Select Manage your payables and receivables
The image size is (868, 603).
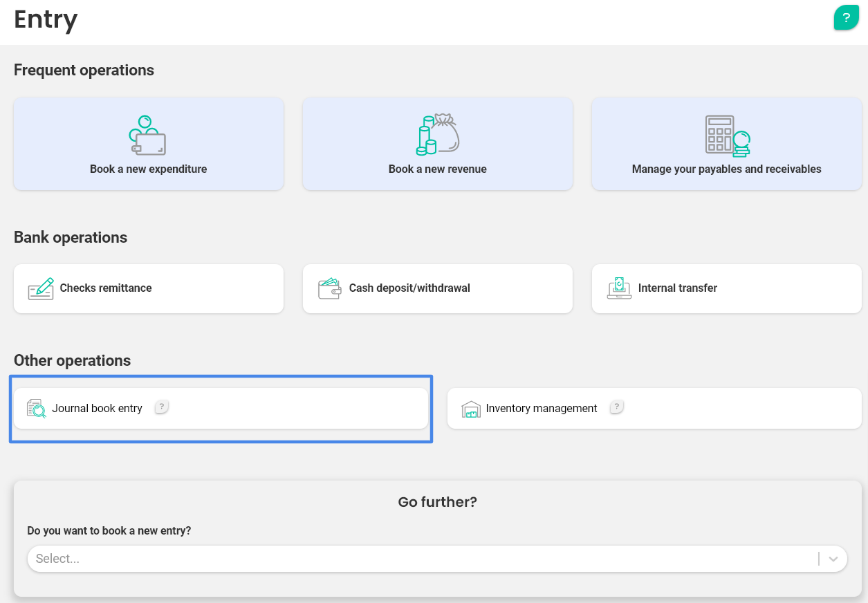(x=726, y=169)
